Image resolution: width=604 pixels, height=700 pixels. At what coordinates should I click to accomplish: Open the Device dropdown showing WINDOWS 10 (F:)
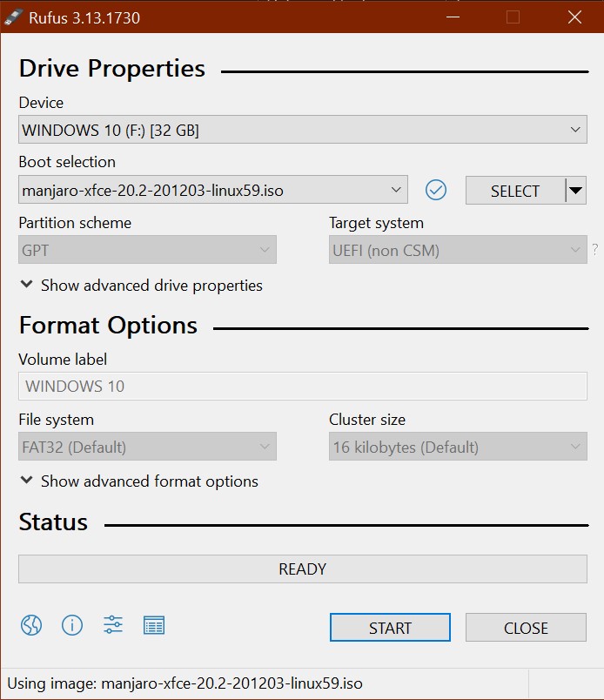coord(303,130)
